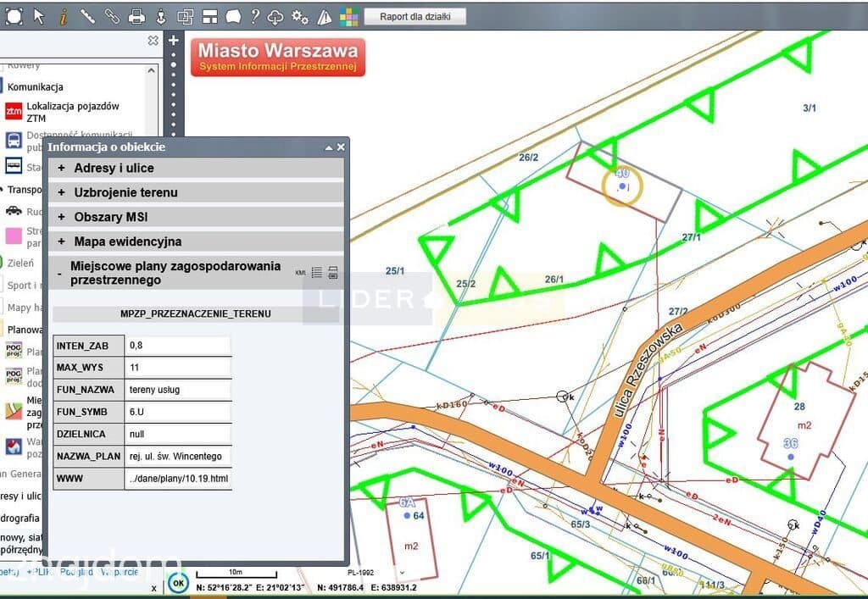This screenshot has width=868, height=599.
Task: Select the street view pegman icon
Action: coord(161,17)
